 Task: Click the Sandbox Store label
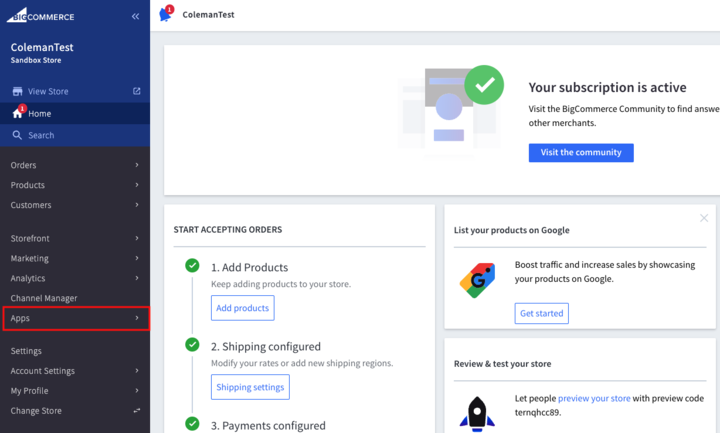tap(36, 60)
